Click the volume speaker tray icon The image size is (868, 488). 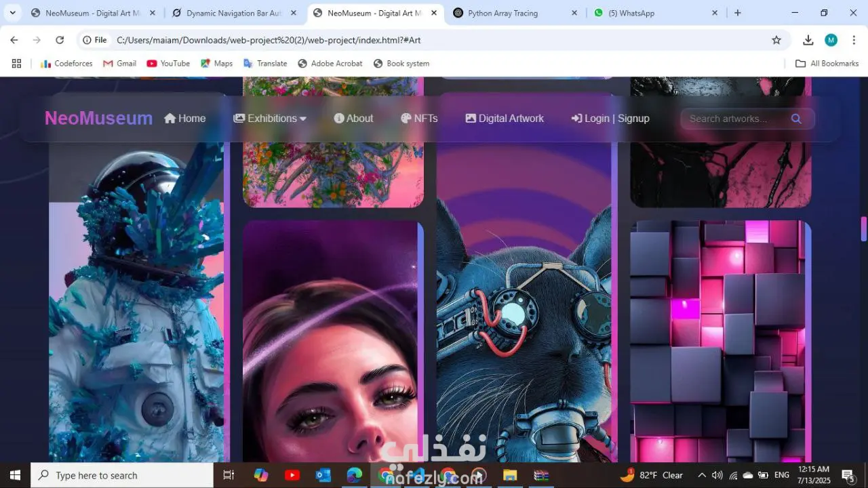717,475
